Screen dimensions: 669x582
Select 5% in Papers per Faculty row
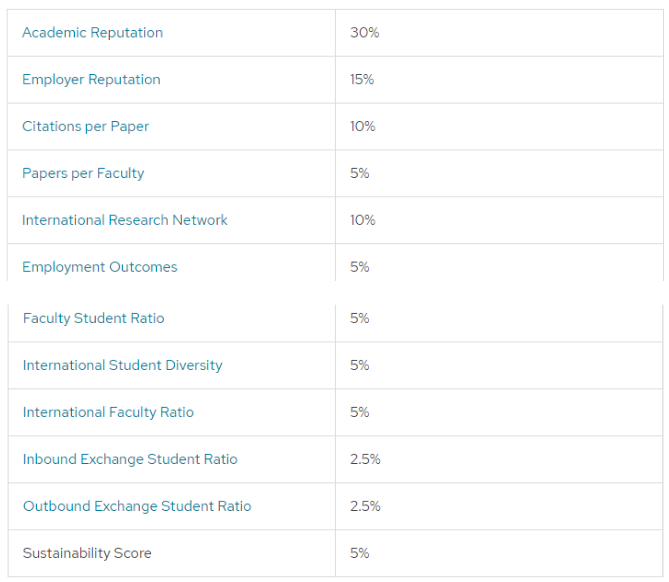coord(360,173)
